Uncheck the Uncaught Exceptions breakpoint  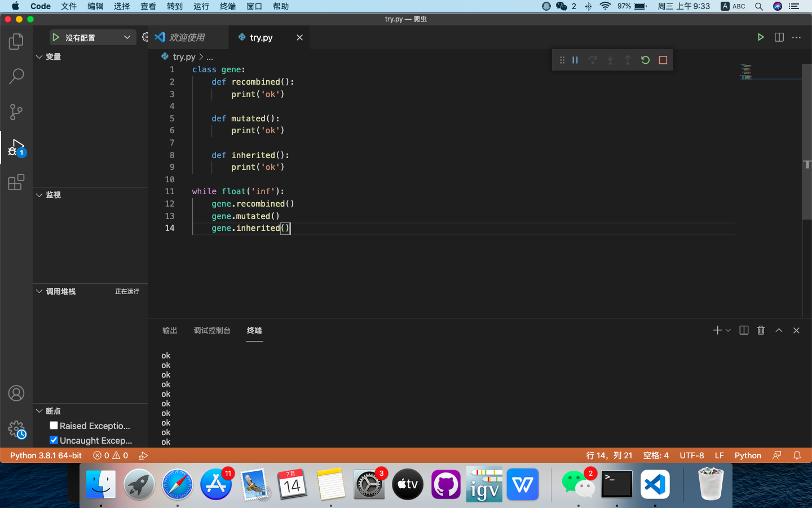(x=54, y=440)
